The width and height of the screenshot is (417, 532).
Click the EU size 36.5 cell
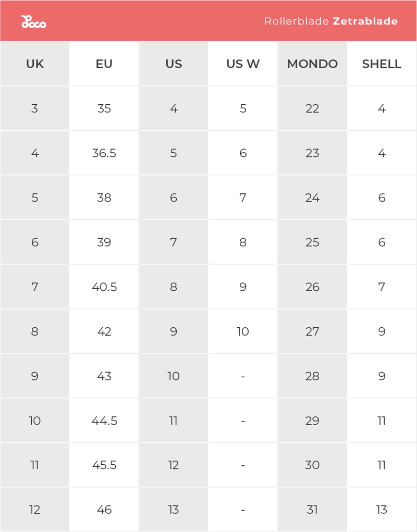(x=104, y=153)
